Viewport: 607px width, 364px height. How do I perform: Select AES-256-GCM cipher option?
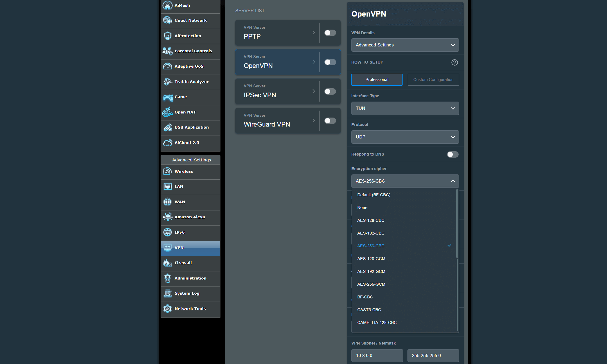(x=404, y=284)
